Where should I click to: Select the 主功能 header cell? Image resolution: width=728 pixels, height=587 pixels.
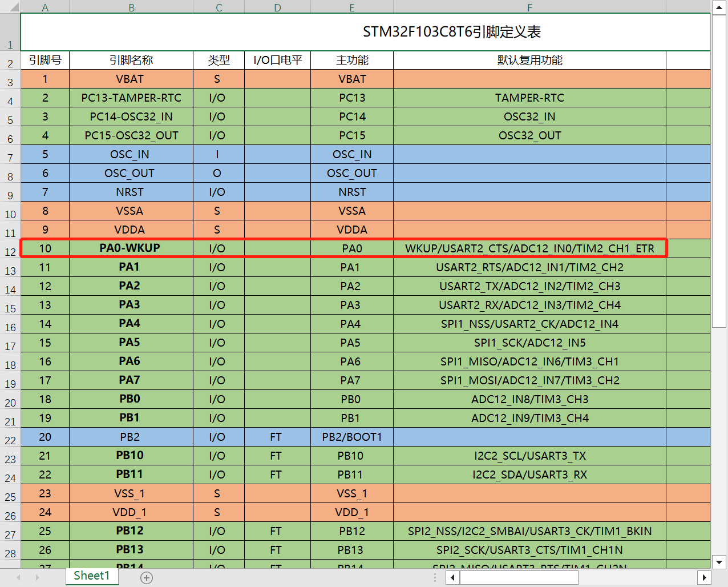pos(352,60)
